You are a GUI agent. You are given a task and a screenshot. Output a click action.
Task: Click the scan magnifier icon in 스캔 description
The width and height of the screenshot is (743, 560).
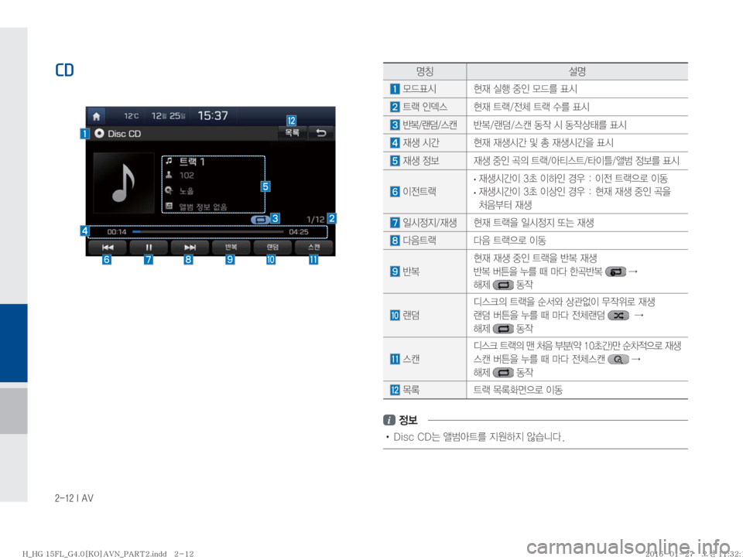[619, 360]
